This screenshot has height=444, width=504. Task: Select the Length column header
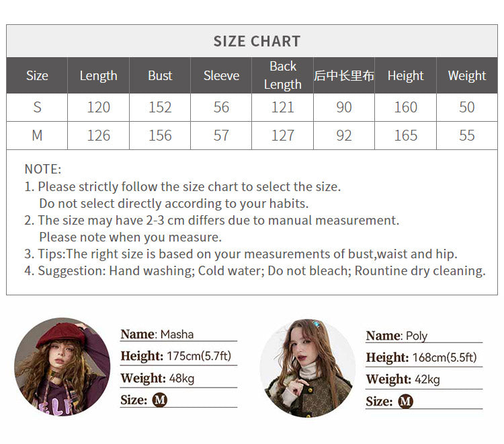[98, 75]
